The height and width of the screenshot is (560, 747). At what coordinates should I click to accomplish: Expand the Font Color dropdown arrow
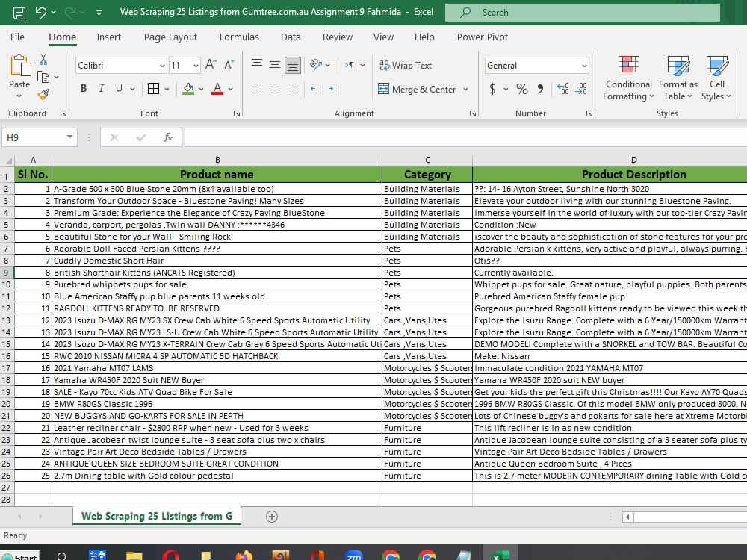pos(231,89)
